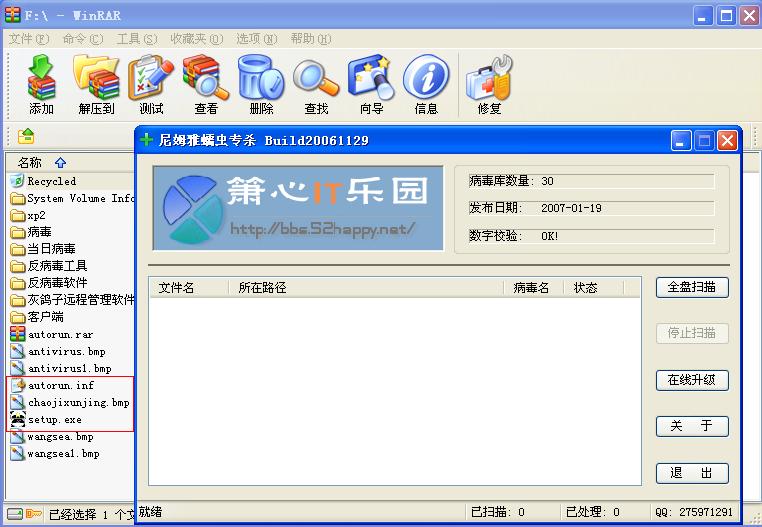
Task: Open the 帮助(H) menu
Action: tap(311, 39)
